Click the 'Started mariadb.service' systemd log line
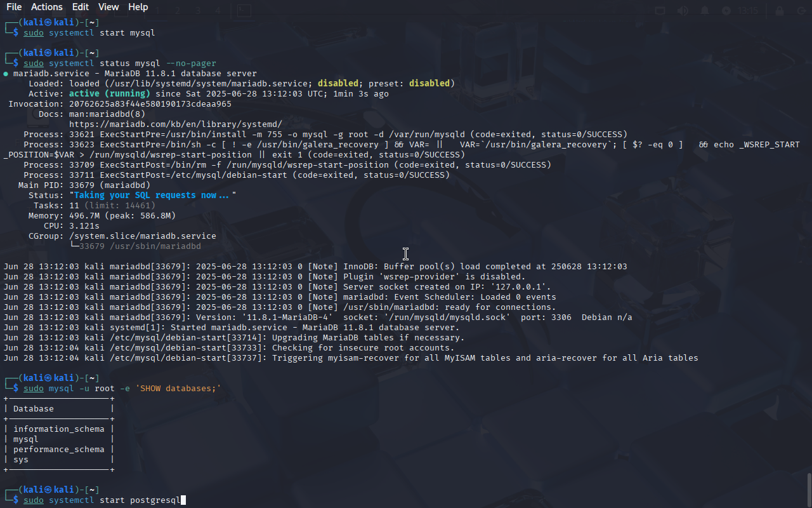812x508 pixels. pos(232,327)
